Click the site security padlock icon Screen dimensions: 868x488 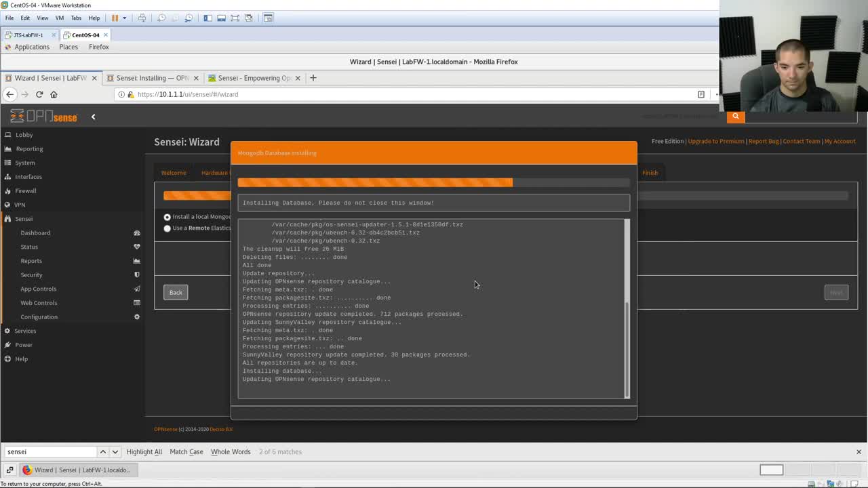[130, 94]
